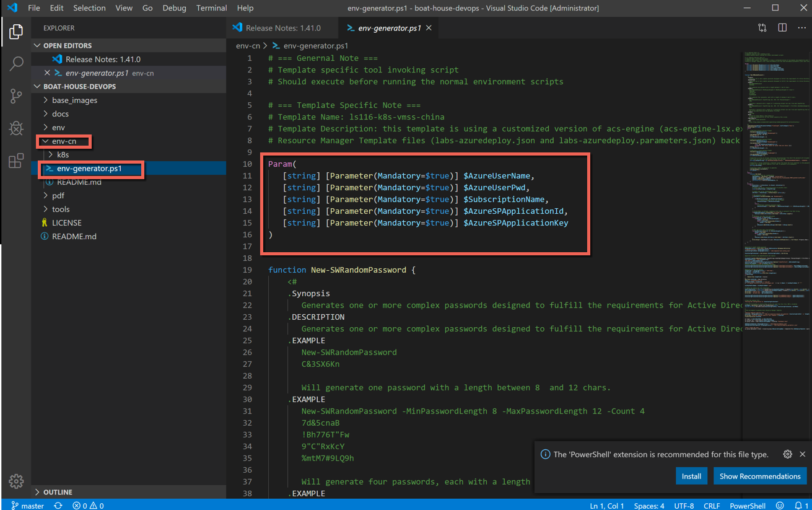Screen dimensions: 812x510
Task: Click the VS Code logo in the title bar
Action: (12, 8)
